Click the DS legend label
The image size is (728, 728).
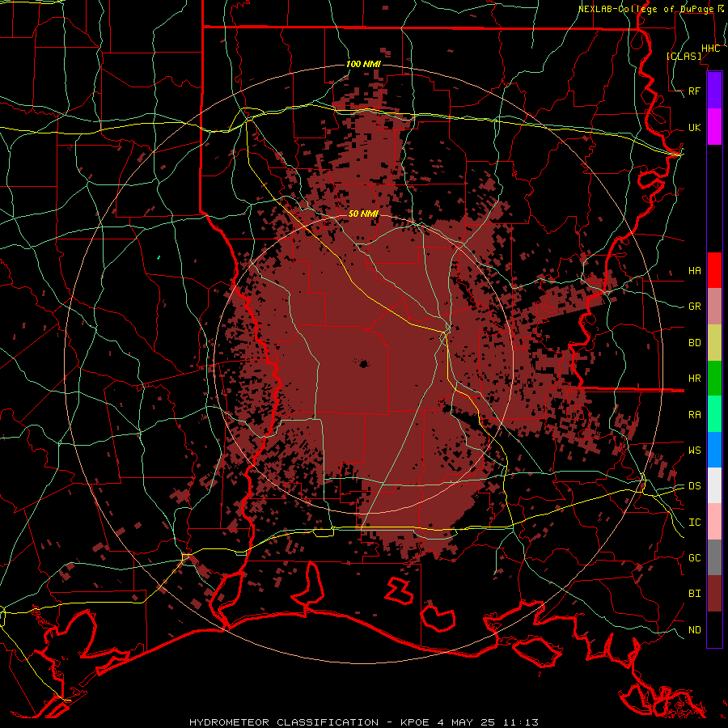(695, 486)
